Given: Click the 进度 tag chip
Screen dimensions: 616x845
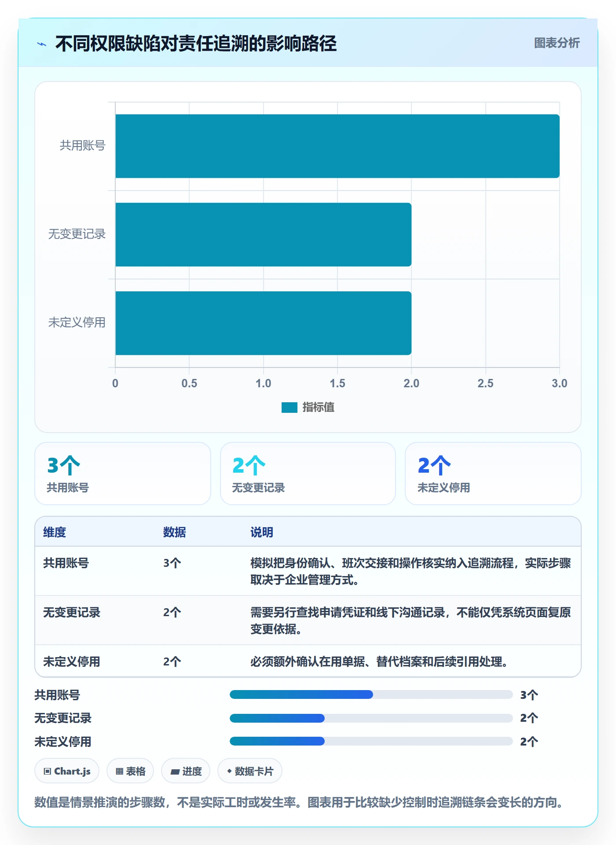Looking at the screenshot, I should (186, 771).
